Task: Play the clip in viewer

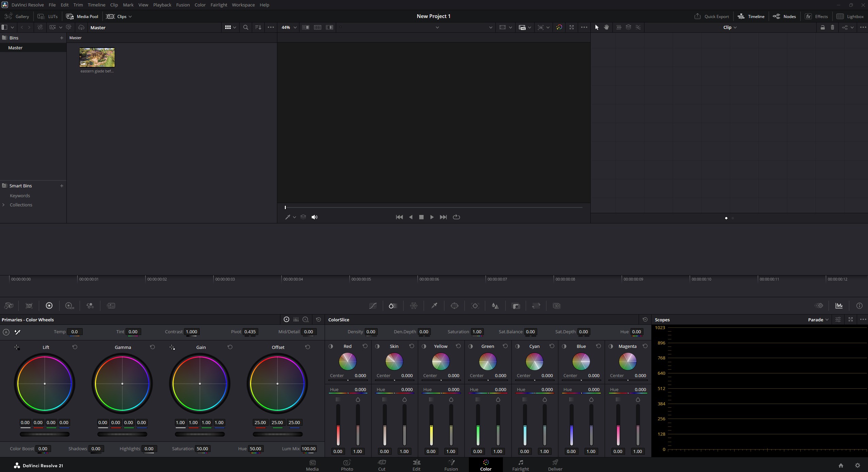Action: click(x=432, y=217)
